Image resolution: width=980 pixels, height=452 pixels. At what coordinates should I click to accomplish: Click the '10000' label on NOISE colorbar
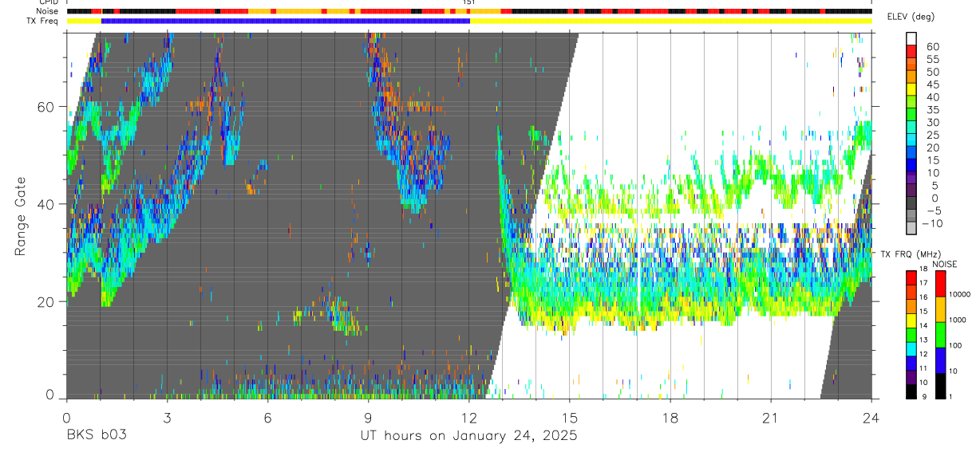pyautogui.click(x=960, y=295)
